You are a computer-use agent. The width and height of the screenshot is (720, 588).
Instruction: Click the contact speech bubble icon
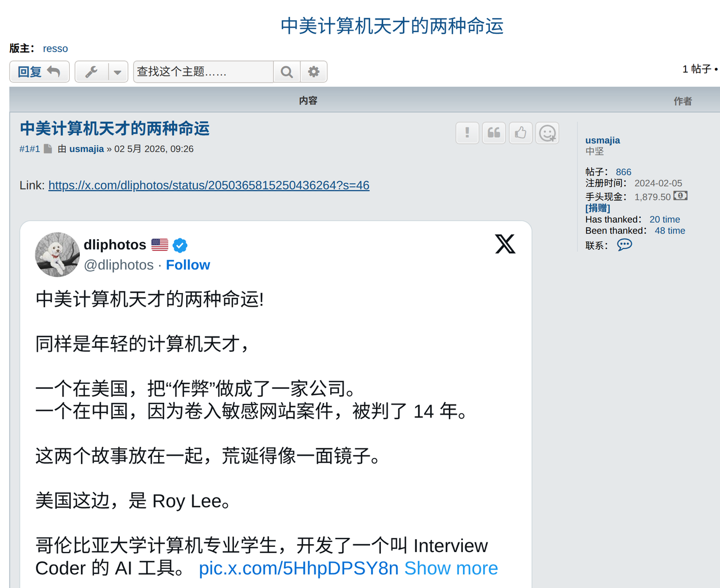point(624,245)
